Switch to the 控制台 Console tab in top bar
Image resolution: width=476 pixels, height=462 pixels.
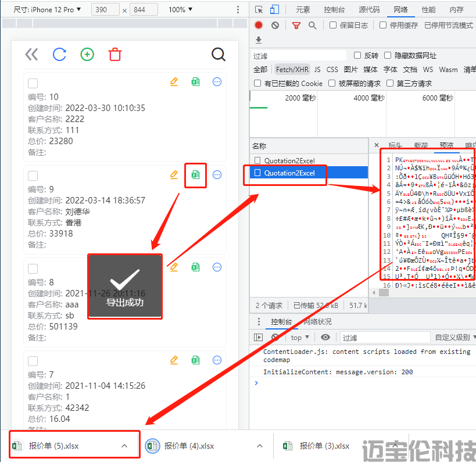pos(334,10)
